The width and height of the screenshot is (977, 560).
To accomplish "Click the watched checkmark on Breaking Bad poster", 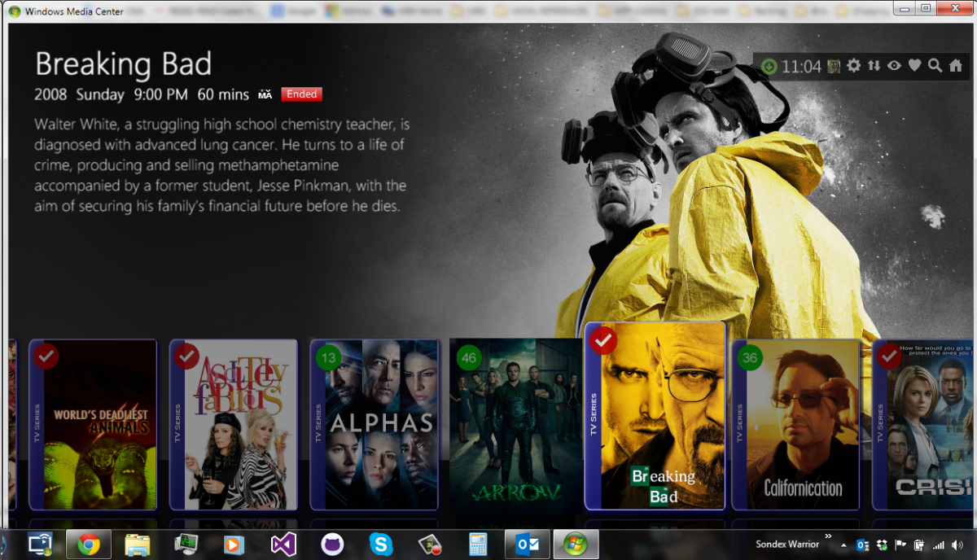I will 602,341.
